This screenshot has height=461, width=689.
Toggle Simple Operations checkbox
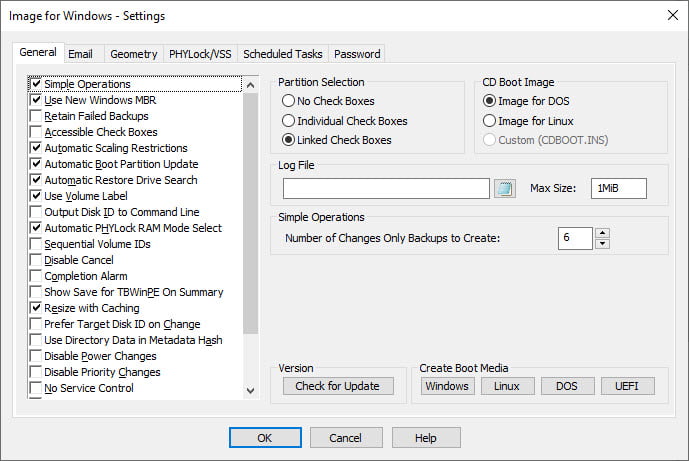tap(36, 83)
